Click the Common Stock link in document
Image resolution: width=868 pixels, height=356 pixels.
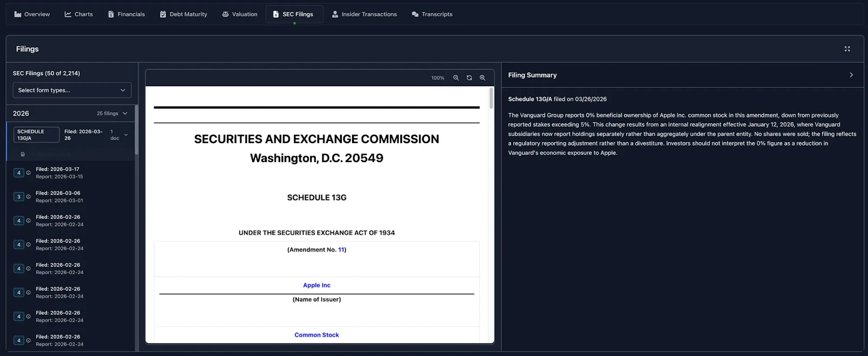coord(317,335)
